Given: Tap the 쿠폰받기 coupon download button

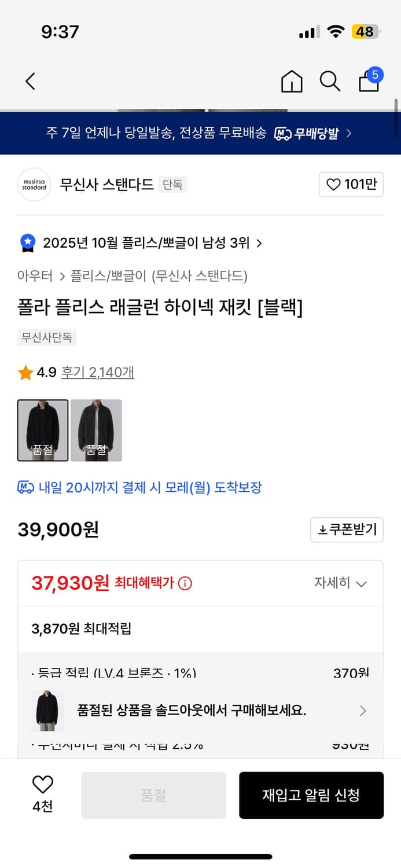Looking at the screenshot, I should pos(347,529).
